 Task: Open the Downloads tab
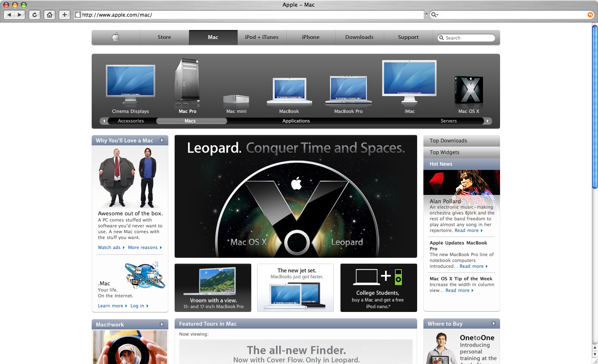click(359, 37)
